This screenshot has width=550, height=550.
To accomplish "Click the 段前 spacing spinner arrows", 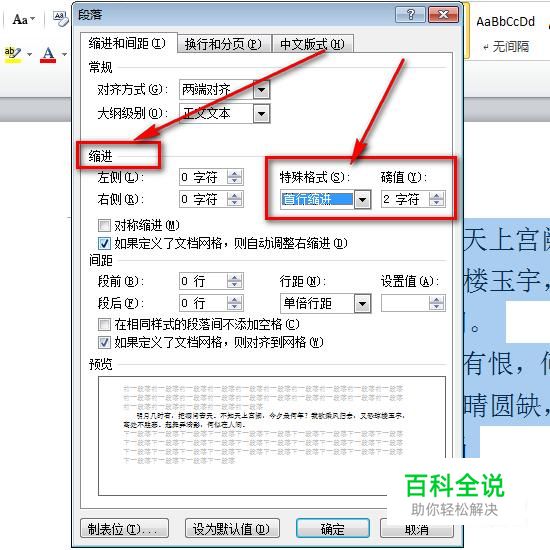I will tap(235, 281).
